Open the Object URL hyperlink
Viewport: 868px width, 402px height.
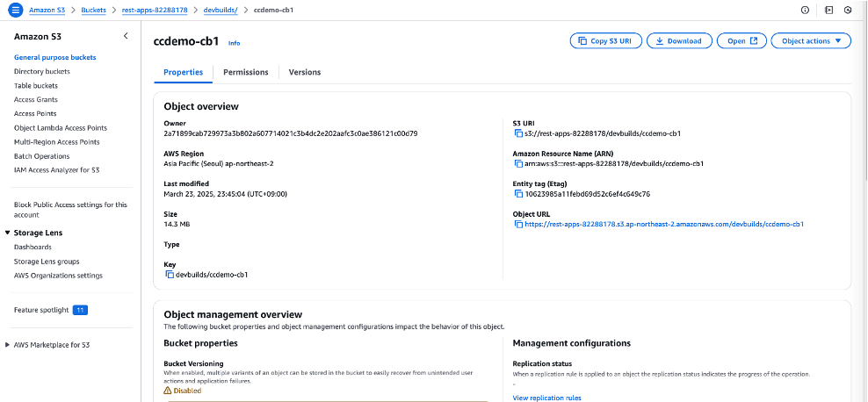tap(663, 225)
